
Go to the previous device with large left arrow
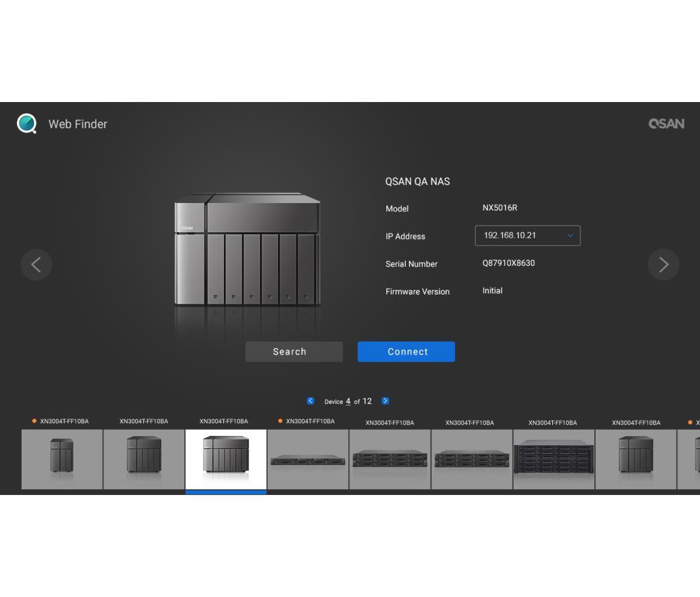36,265
